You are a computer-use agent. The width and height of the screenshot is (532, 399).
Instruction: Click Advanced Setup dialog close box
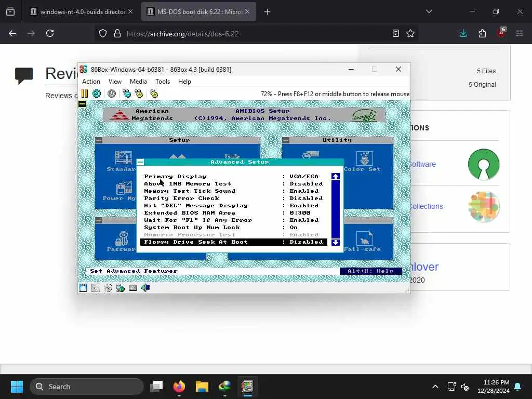(140, 162)
